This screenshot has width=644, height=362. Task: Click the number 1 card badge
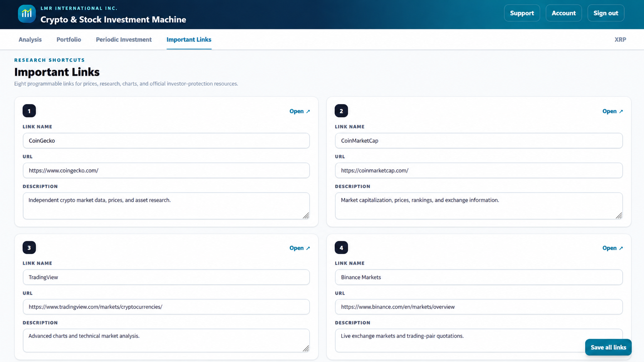[29, 111]
